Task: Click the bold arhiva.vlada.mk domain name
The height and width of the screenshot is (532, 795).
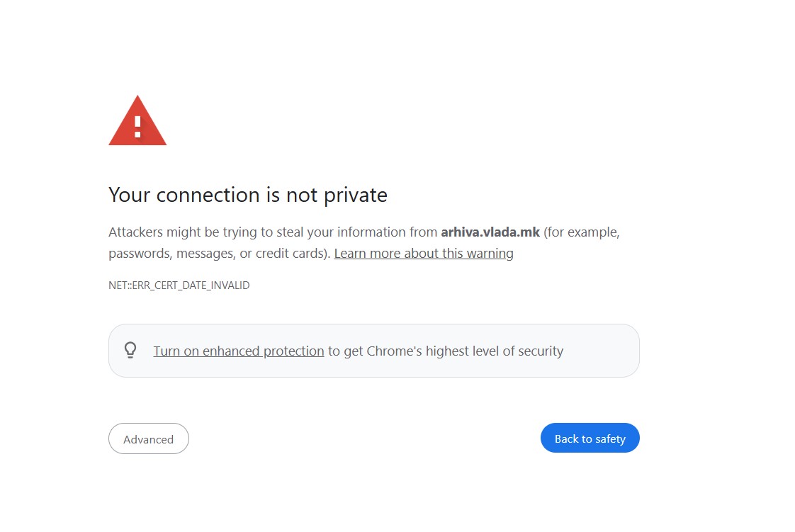Action: click(490, 232)
